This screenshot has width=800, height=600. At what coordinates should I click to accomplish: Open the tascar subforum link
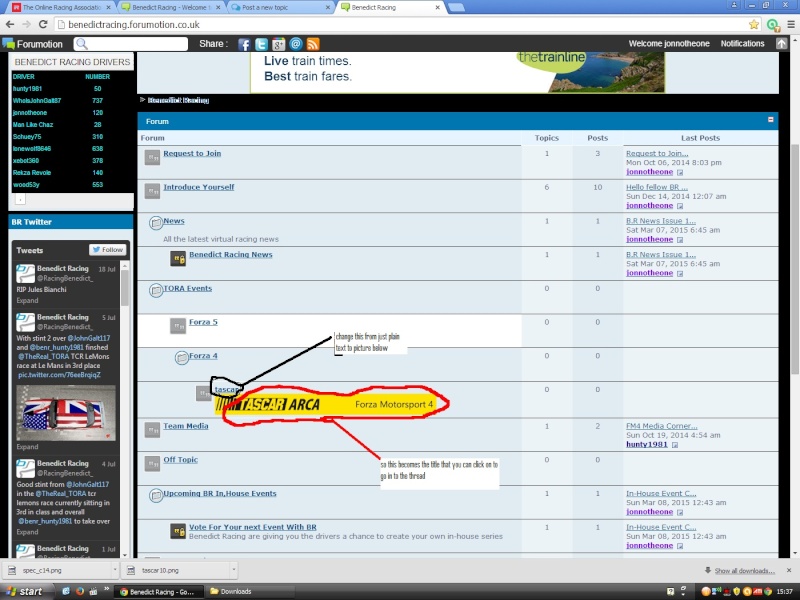click(x=227, y=389)
